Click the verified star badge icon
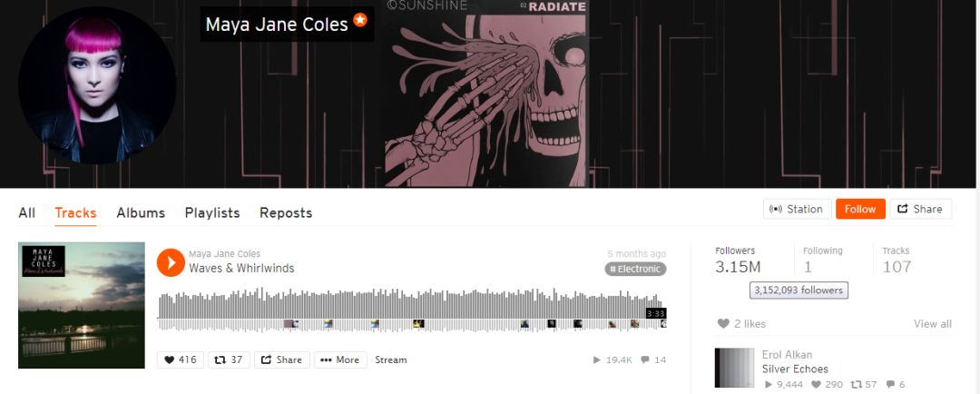 coord(360,20)
